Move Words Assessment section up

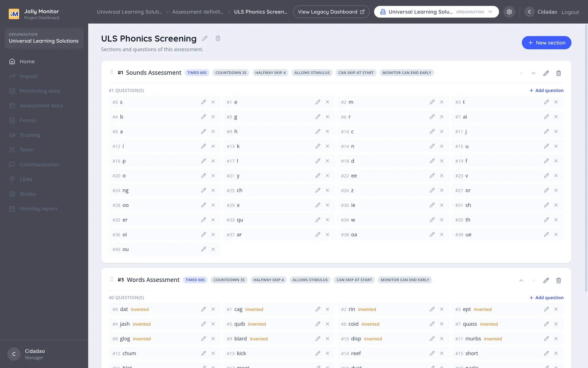click(x=521, y=281)
